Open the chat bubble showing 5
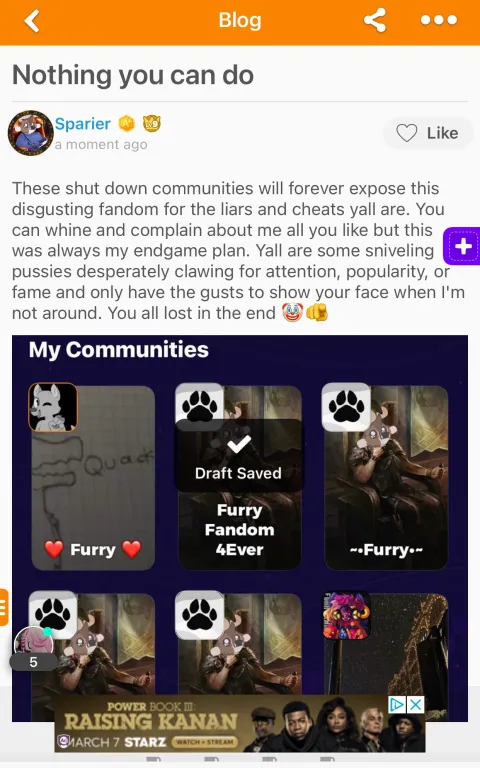480x768 pixels. 33,648
